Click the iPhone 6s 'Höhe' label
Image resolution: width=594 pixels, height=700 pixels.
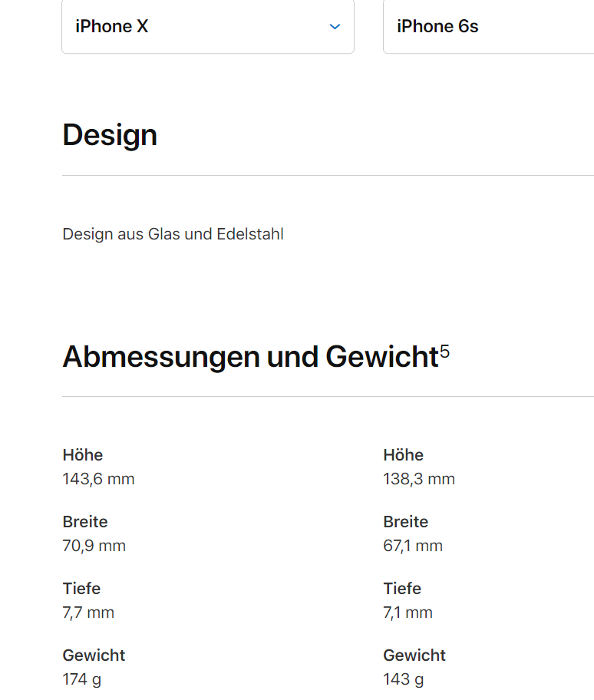click(x=404, y=455)
